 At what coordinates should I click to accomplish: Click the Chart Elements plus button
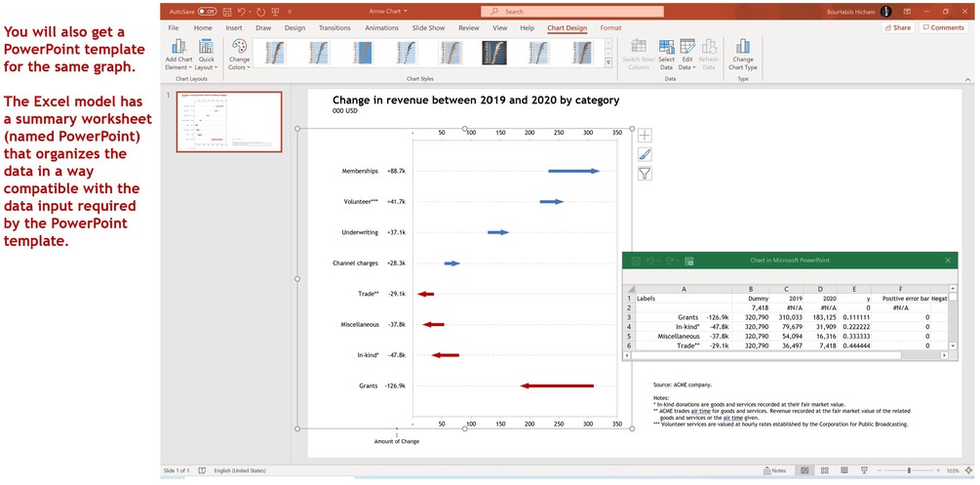645,136
